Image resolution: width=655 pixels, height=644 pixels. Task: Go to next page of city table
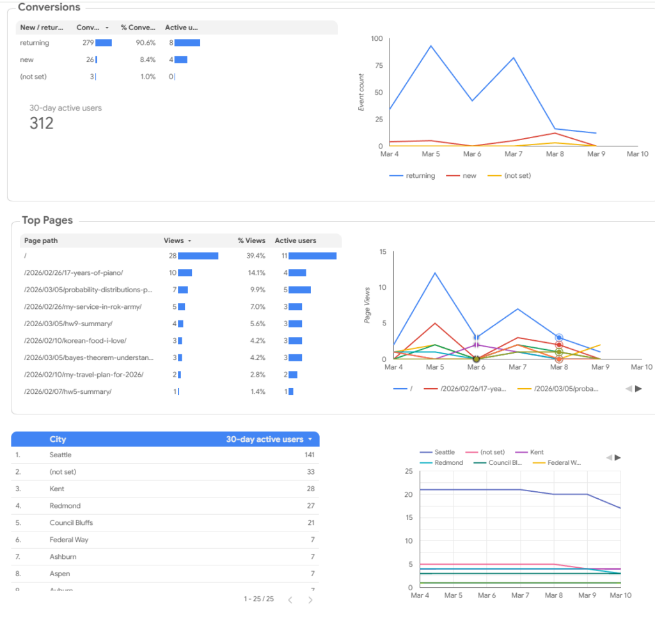click(310, 600)
